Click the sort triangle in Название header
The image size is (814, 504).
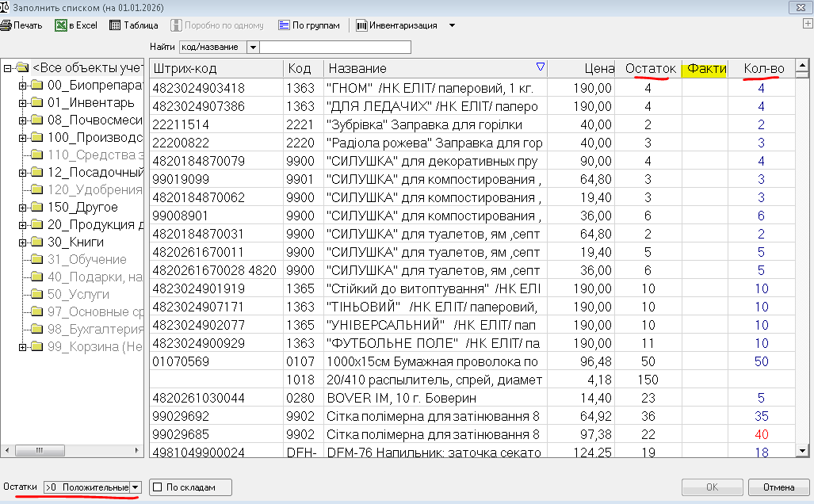pyautogui.click(x=541, y=67)
